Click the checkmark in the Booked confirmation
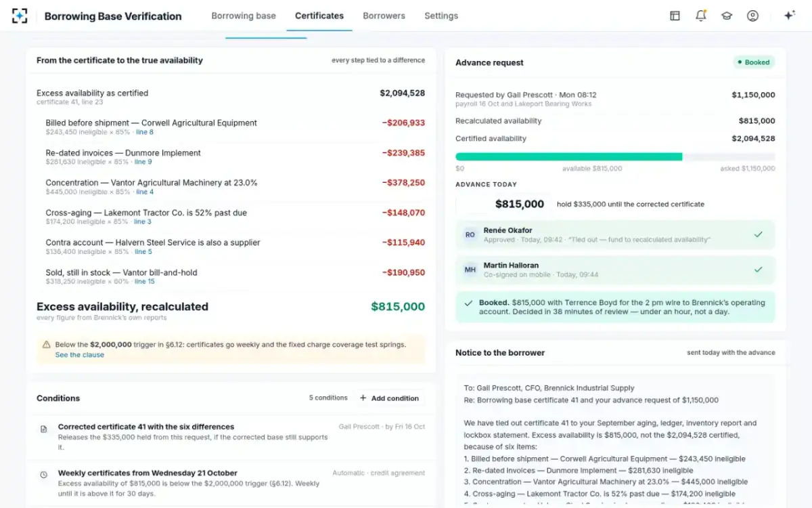 click(x=468, y=303)
